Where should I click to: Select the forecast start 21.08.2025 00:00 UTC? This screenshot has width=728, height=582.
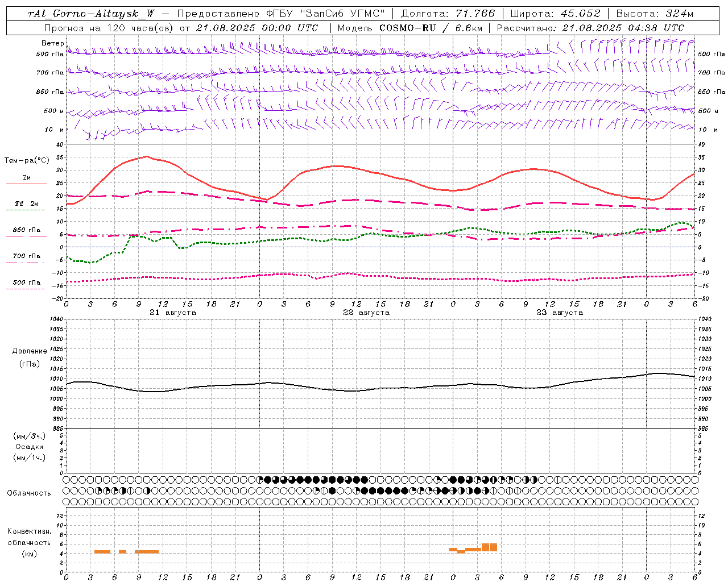257,28
